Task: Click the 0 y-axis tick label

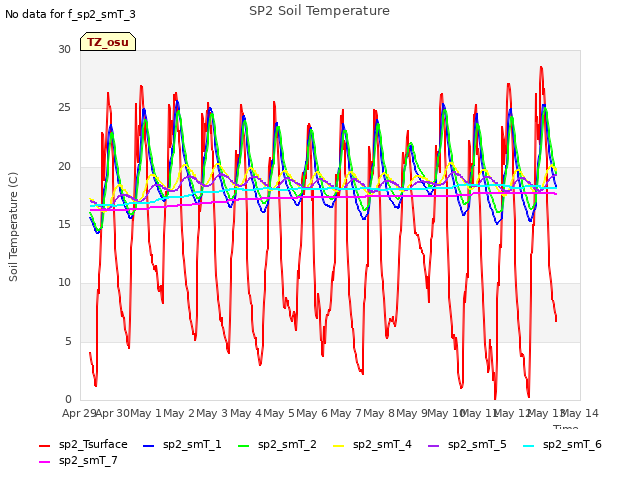Action: pyautogui.click(x=68, y=399)
